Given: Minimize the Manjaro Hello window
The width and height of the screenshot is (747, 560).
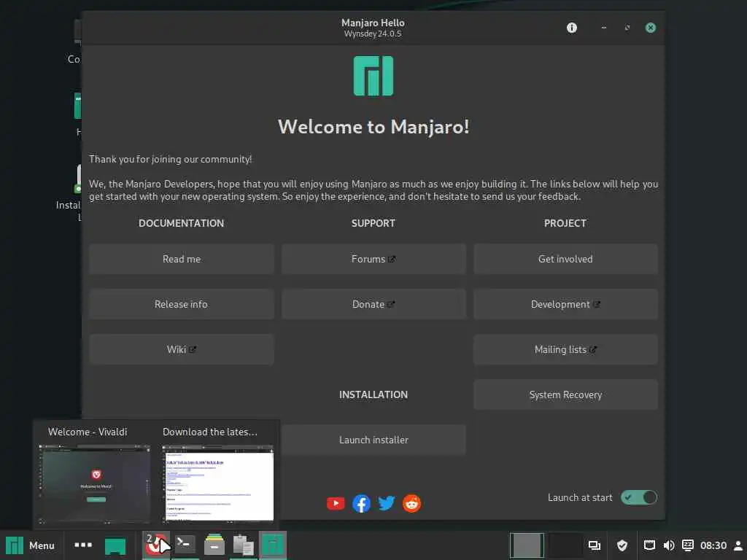Looking at the screenshot, I should [603, 28].
